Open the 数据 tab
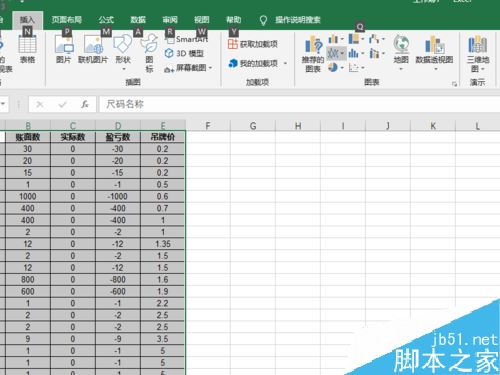The height and width of the screenshot is (375, 500). pos(138,20)
